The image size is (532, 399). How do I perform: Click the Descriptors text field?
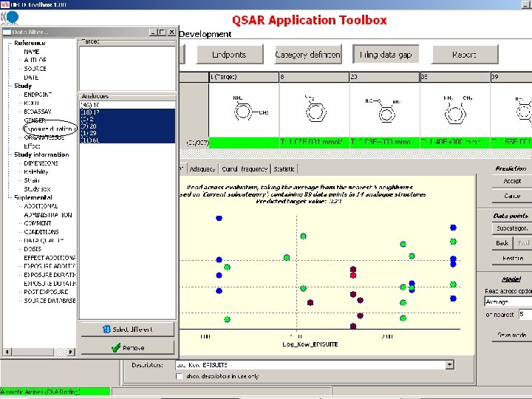310,365
